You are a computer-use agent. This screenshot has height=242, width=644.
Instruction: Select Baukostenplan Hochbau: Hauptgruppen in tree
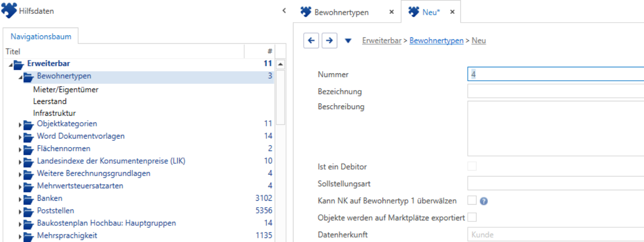[106, 223]
